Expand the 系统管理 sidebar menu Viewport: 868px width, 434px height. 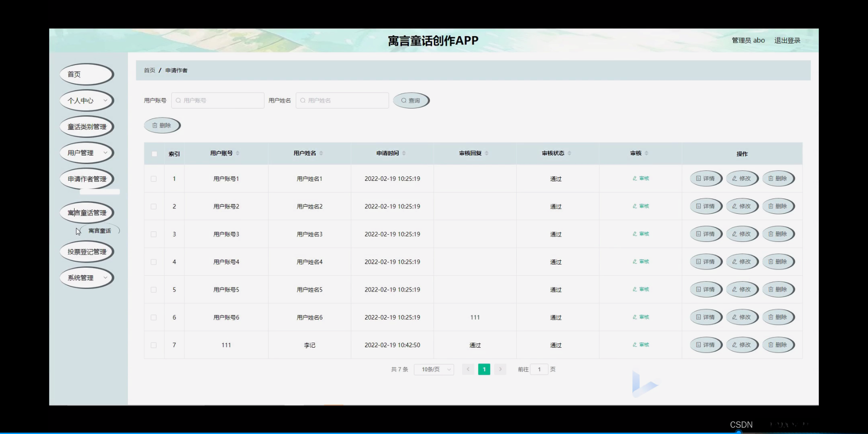tap(86, 278)
